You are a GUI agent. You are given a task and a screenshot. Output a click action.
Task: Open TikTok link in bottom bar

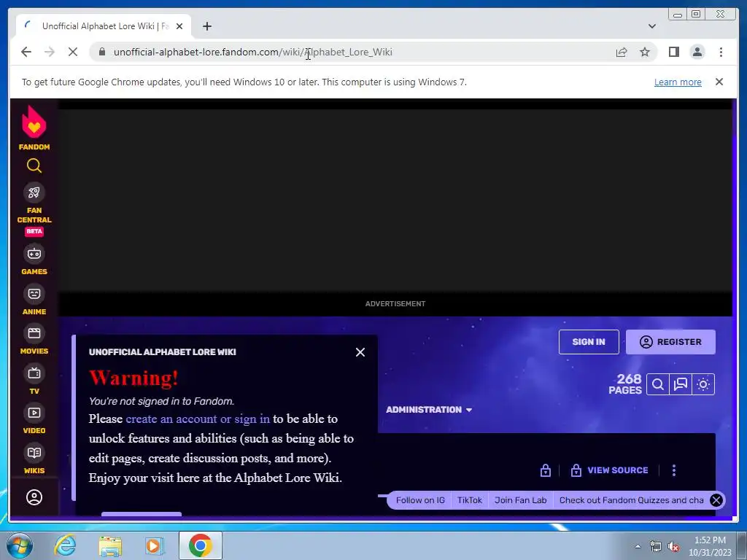point(469,500)
